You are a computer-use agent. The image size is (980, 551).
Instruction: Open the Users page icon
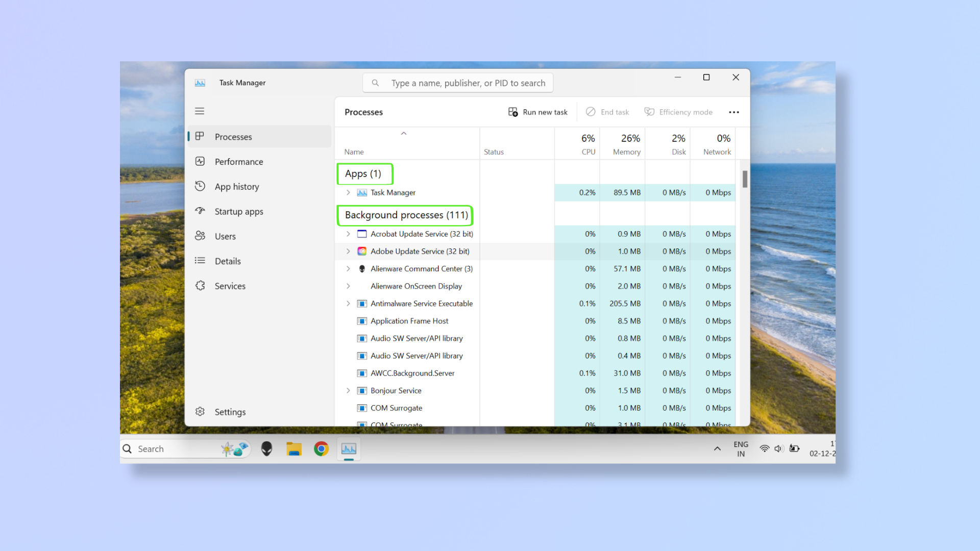click(200, 236)
